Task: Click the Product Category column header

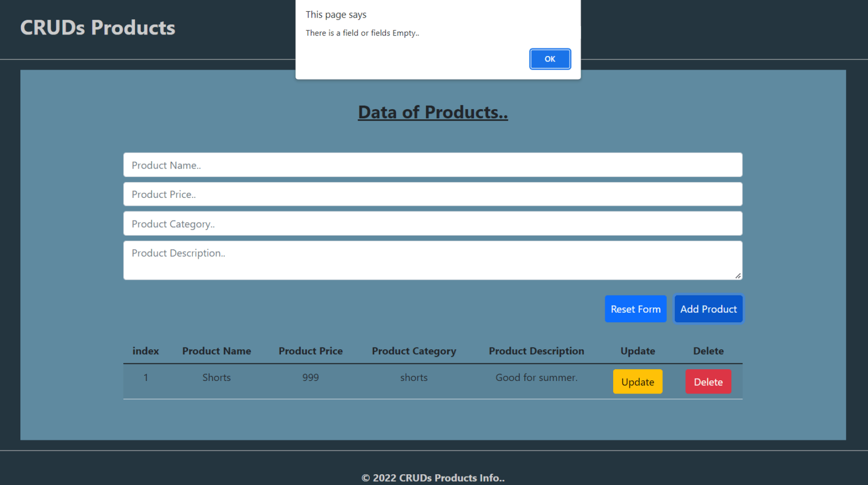Action: [x=414, y=351]
